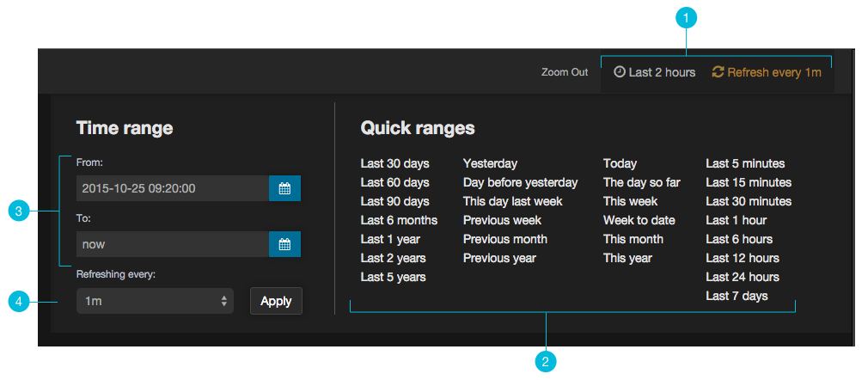Click the refresh arrows icon
This screenshot has height=380, width=868.
[x=718, y=72]
